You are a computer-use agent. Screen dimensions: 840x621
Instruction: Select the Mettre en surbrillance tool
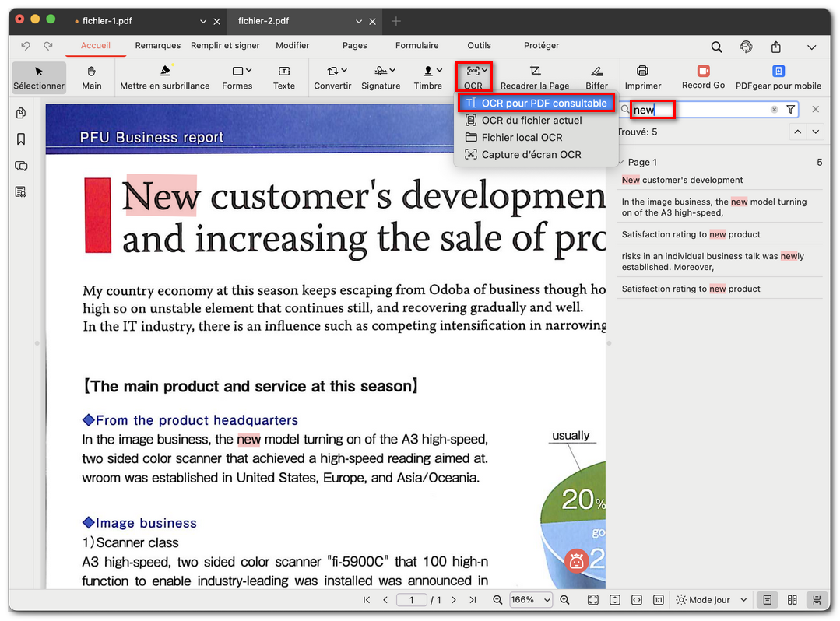[164, 76]
